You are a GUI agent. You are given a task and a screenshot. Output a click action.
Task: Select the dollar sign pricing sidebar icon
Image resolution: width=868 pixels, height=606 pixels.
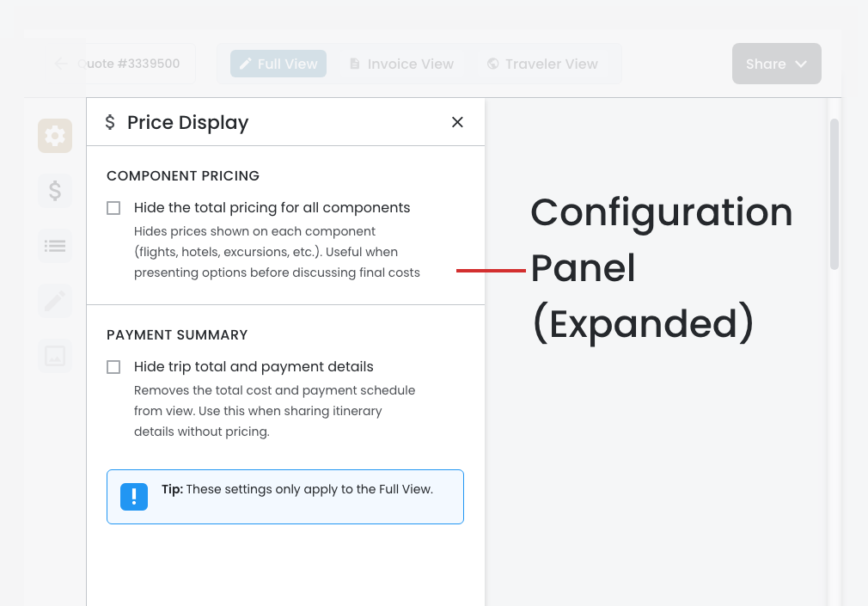click(x=55, y=190)
